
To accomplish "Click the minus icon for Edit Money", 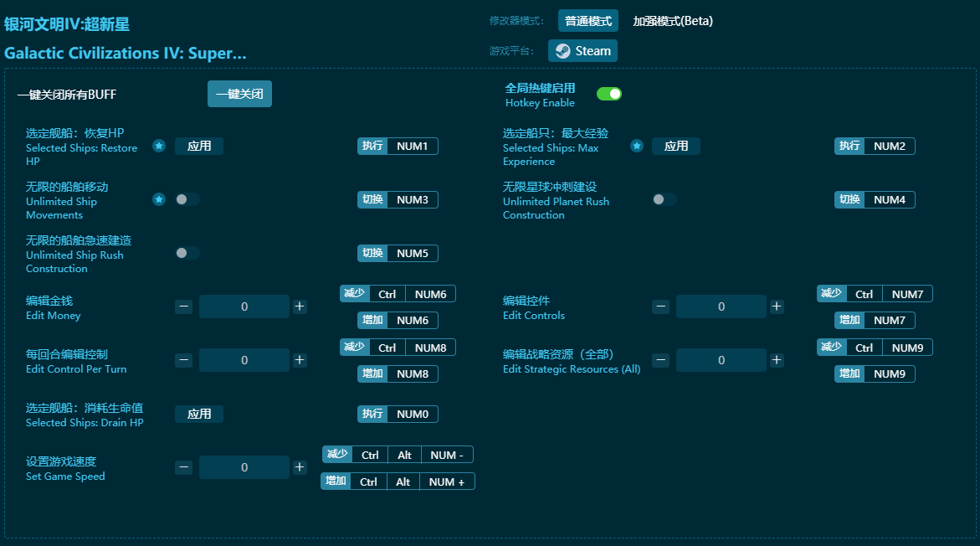I will point(183,306).
